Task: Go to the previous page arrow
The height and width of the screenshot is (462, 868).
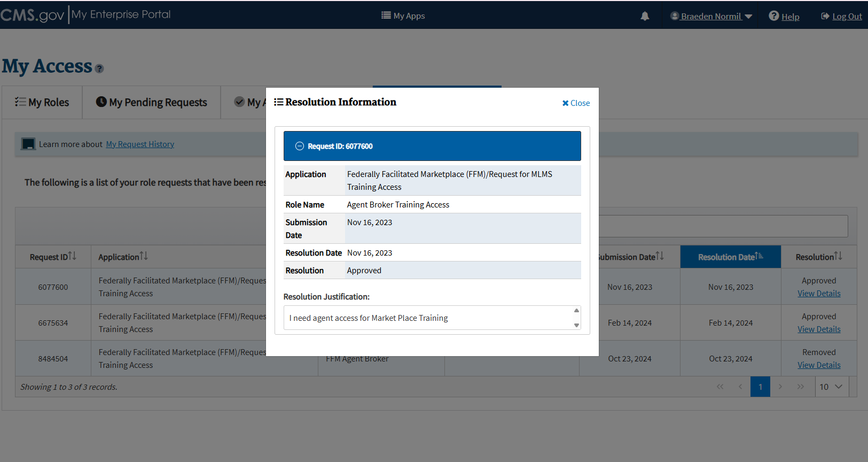Action: click(x=740, y=387)
